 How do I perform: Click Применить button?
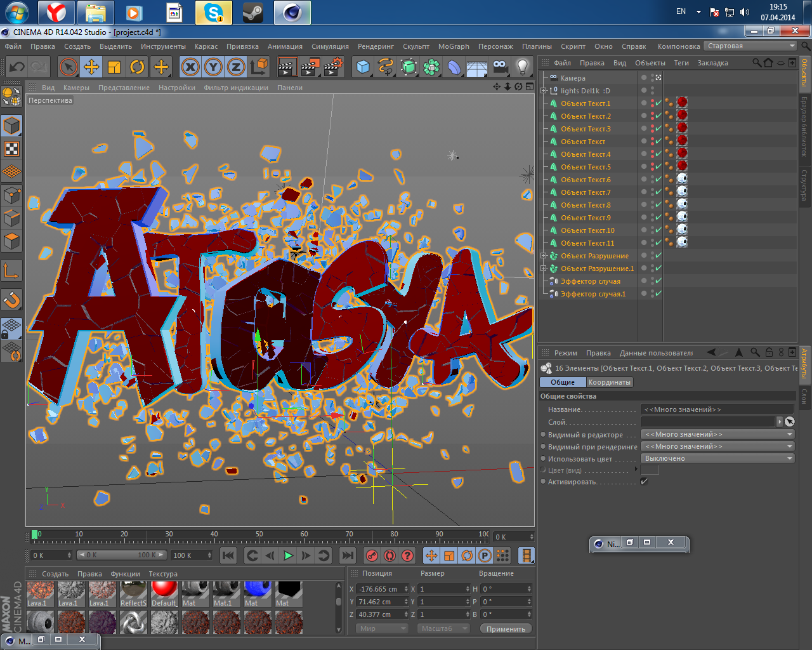point(506,628)
